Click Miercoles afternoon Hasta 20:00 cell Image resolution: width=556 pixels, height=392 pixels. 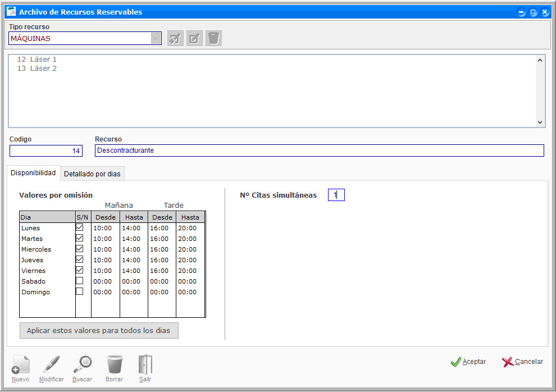point(190,249)
